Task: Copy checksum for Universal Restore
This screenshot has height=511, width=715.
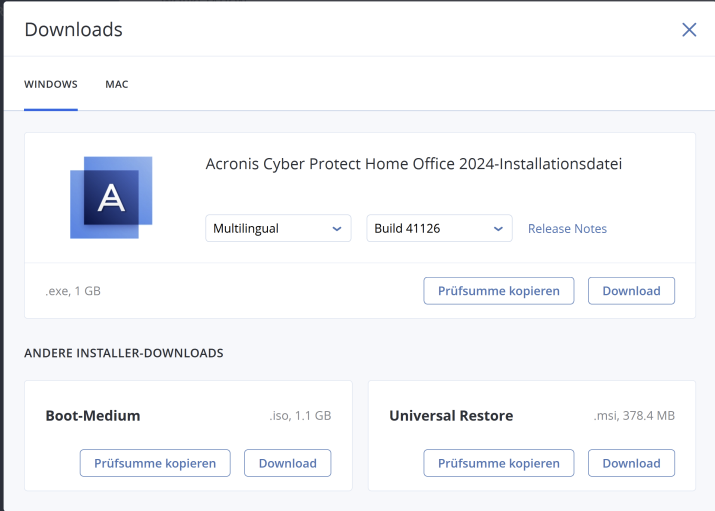Action: coord(499,463)
